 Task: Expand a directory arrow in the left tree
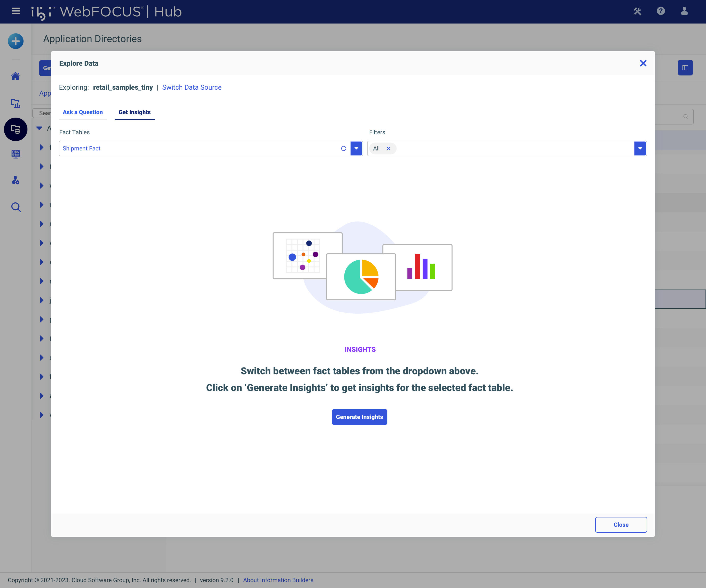click(41, 147)
